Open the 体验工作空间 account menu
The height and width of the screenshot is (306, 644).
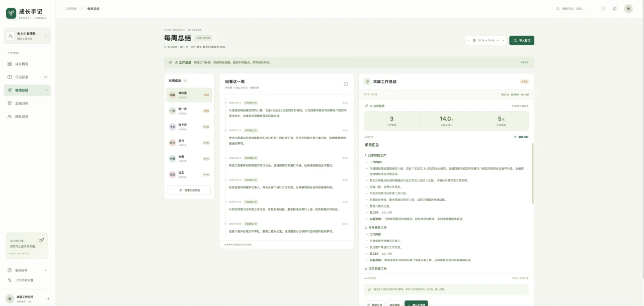[28, 298]
